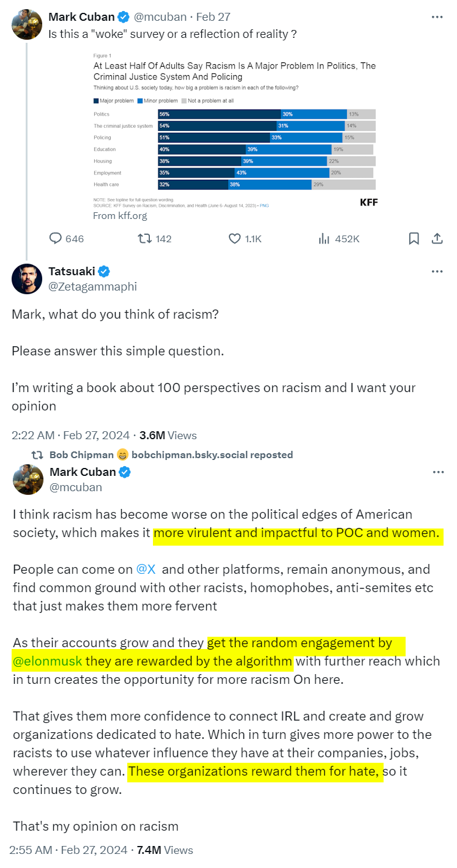Click the 2:55 AM Feb 27, 2024 timestamp

68,850
